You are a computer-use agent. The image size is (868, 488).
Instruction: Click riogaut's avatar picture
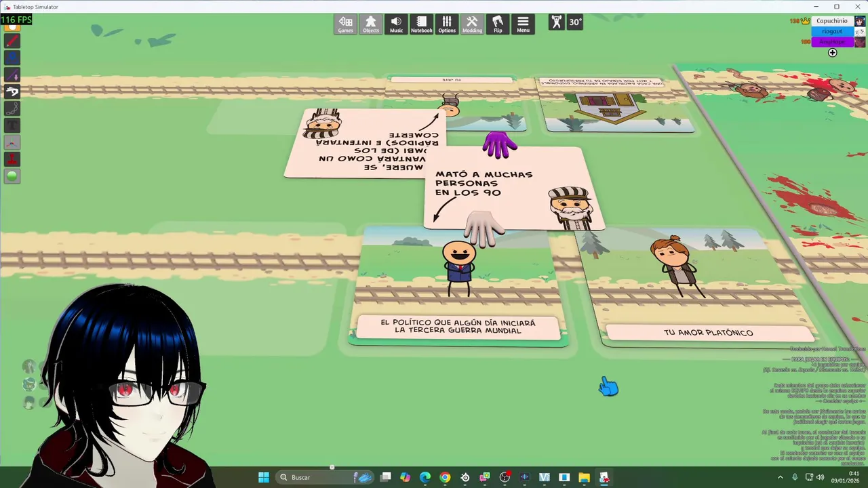click(860, 31)
